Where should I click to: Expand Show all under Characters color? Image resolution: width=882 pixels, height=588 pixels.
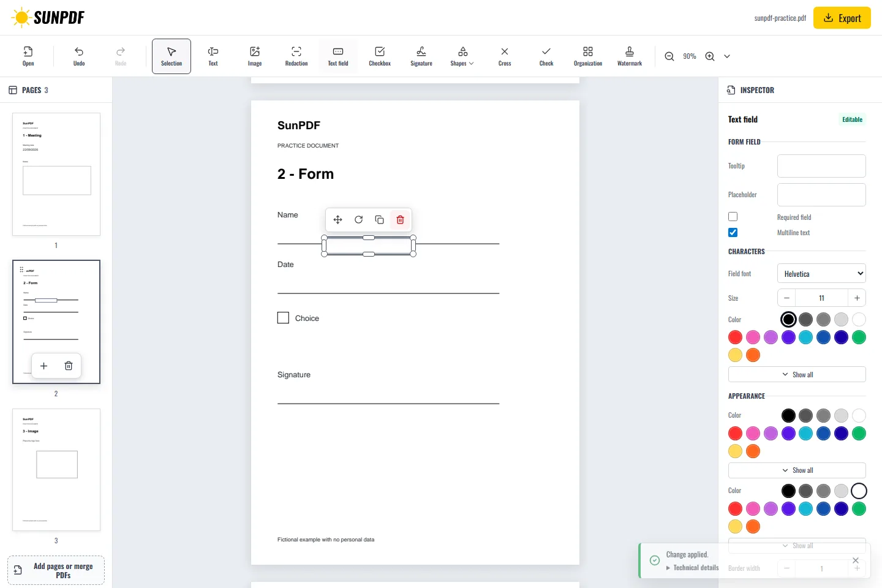797,374
